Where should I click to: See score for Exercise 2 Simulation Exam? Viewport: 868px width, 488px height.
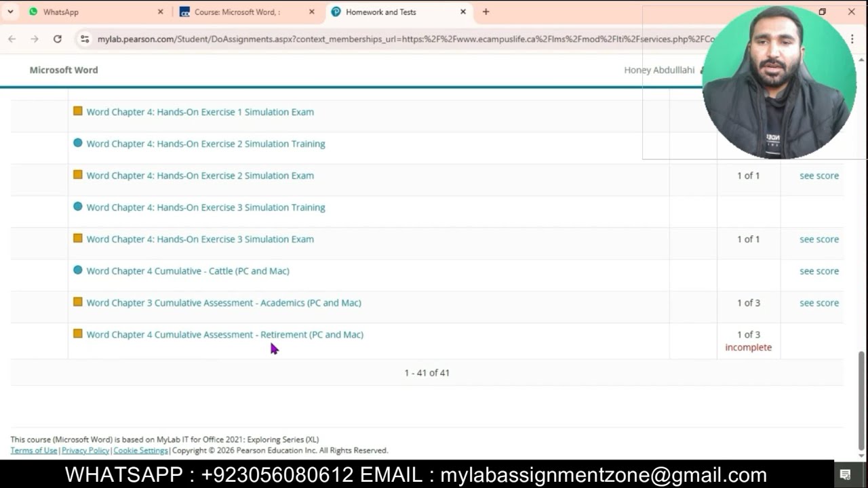point(819,176)
